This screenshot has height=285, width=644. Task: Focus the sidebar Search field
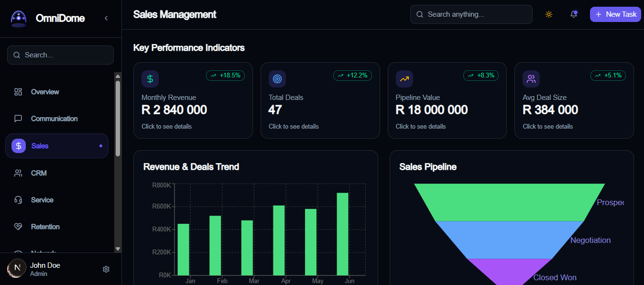pos(60,55)
